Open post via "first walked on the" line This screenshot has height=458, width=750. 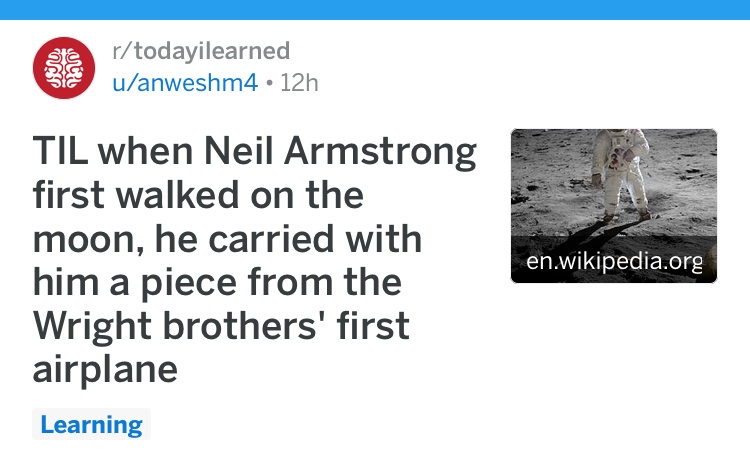198,195
